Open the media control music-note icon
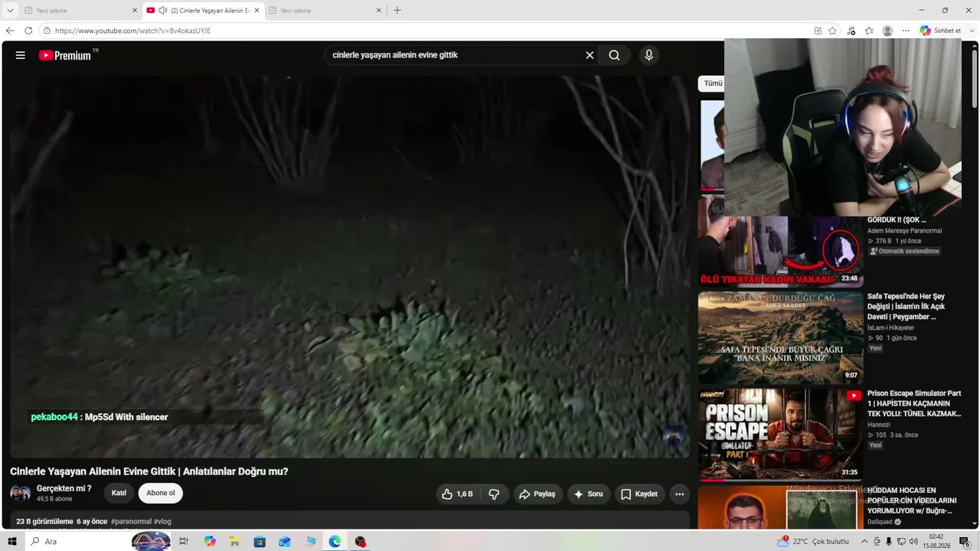The width and height of the screenshot is (980, 551). pyautogui.click(x=851, y=31)
